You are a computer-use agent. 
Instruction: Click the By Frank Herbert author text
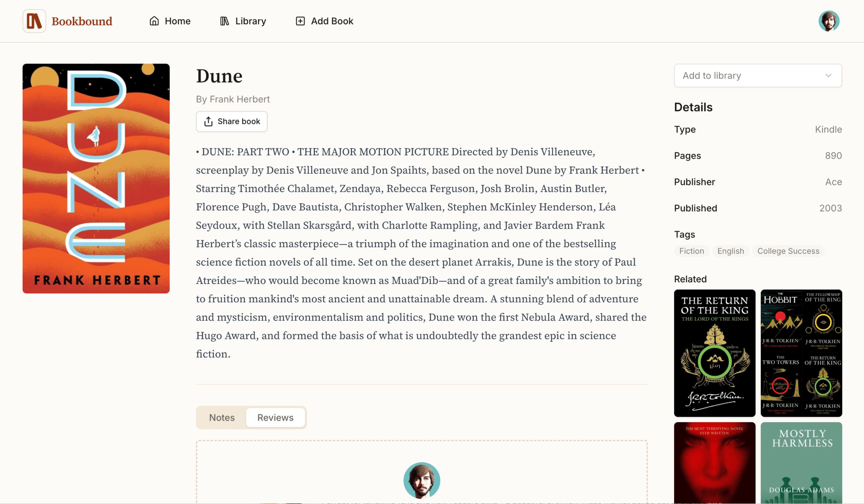(x=233, y=99)
